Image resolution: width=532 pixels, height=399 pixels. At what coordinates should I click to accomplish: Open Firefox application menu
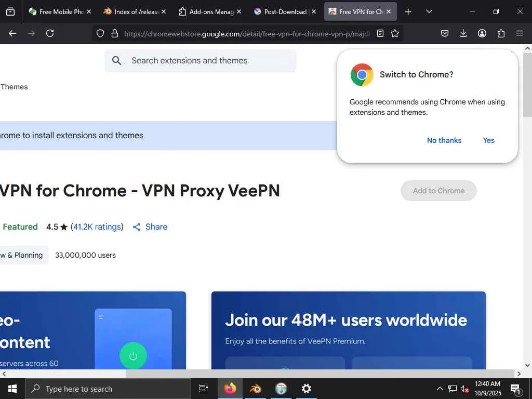[x=520, y=33]
